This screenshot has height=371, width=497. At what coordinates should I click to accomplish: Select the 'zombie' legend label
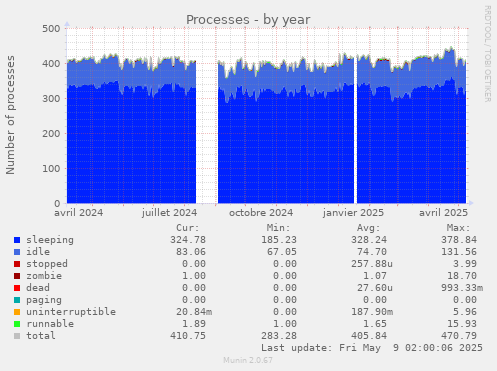point(44,276)
